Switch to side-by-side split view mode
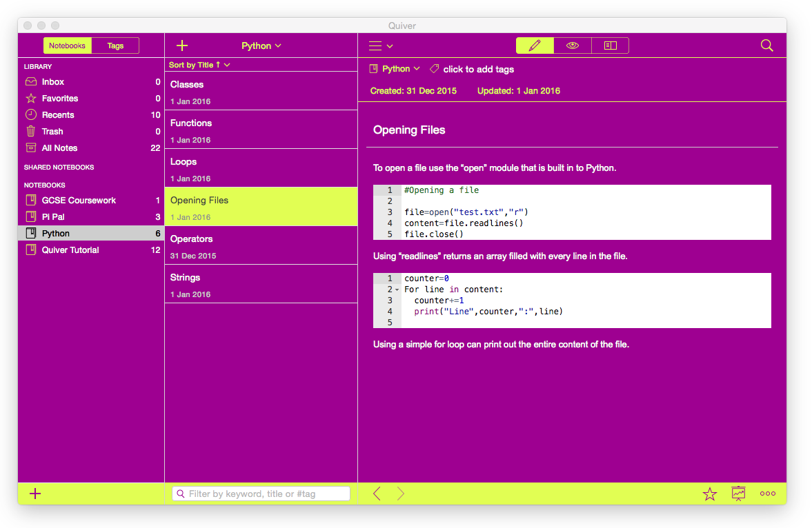Viewport: 812px width, 528px height. (x=610, y=45)
